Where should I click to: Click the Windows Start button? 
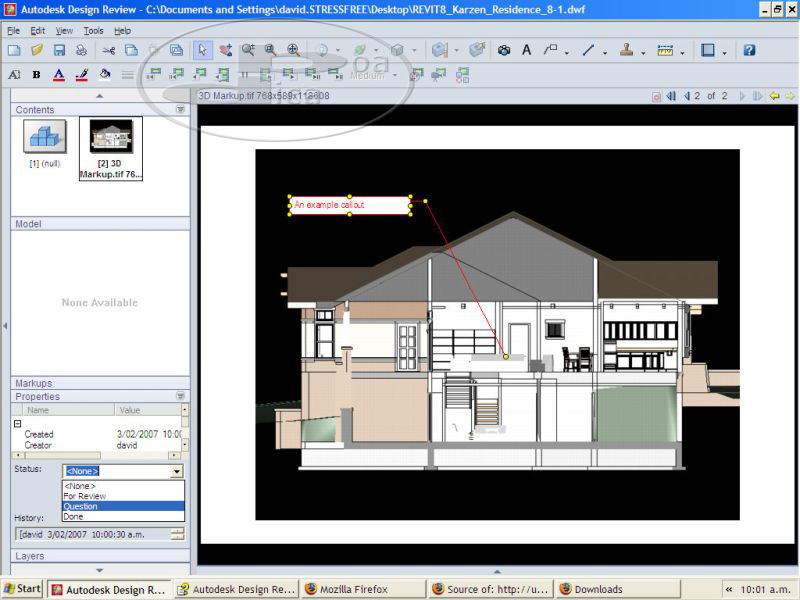(22, 589)
